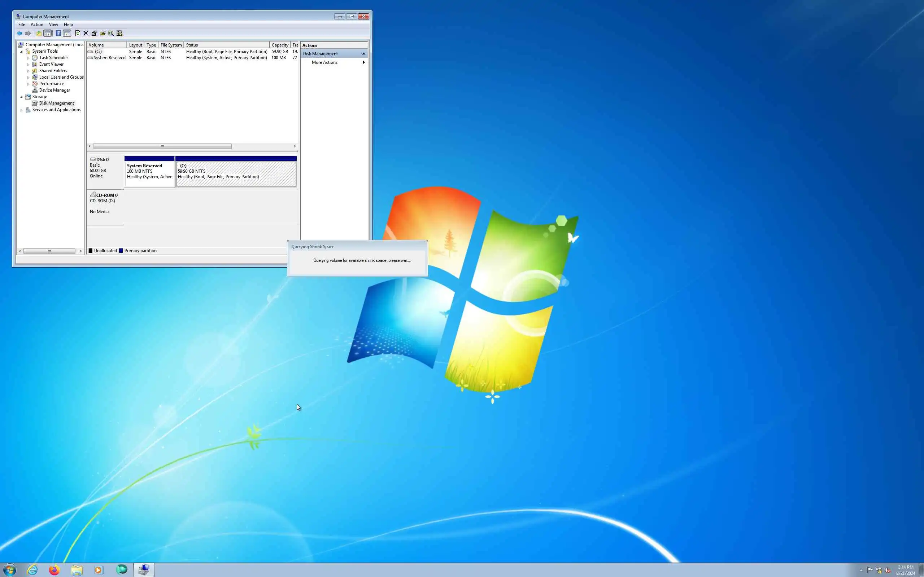Collapse the Disk Management actions section arrow

[363, 54]
